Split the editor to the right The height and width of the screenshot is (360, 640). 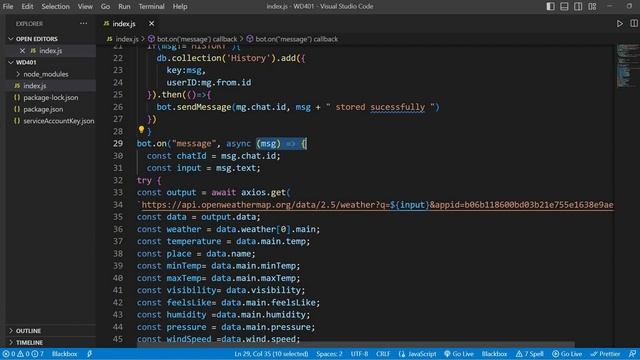point(634,24)
